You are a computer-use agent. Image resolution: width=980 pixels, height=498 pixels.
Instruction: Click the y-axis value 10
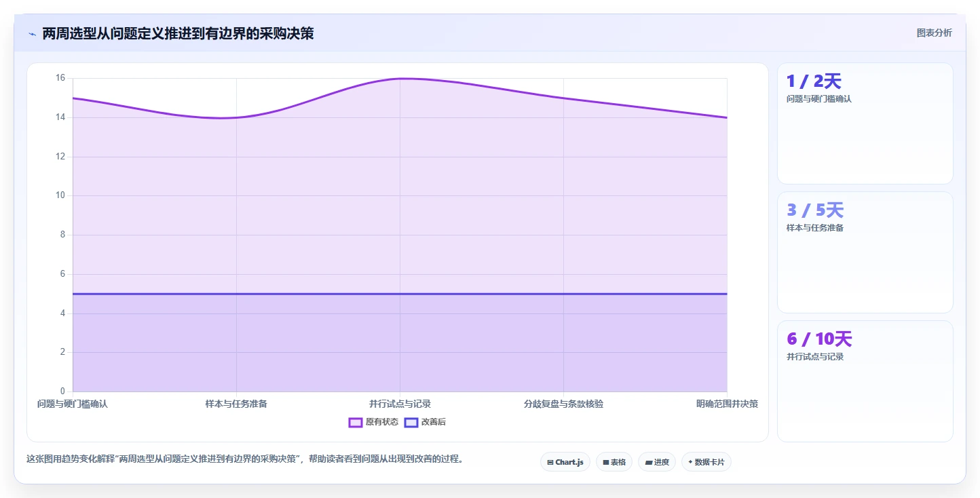[60, 195]
